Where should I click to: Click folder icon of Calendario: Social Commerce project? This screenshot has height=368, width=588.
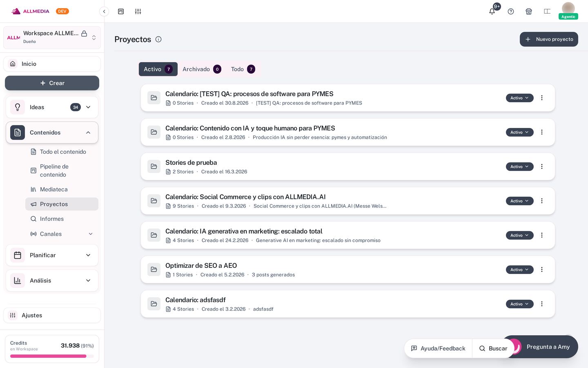click(x=154, y=201)
